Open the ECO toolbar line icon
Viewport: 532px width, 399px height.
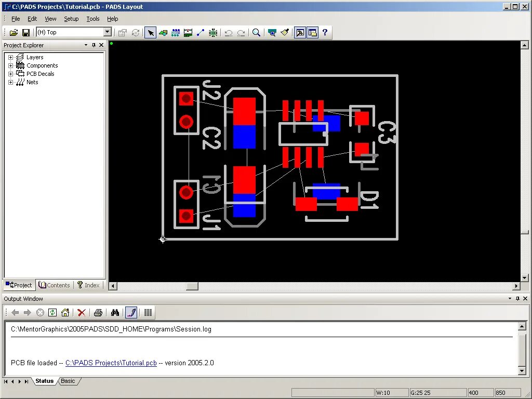(x=201, y=33)
